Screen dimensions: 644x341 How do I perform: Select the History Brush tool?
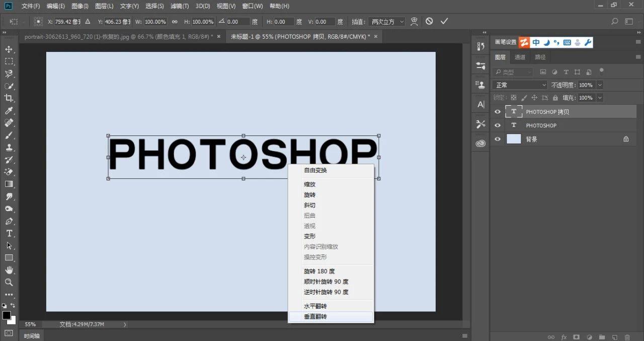tap(9, 160)
